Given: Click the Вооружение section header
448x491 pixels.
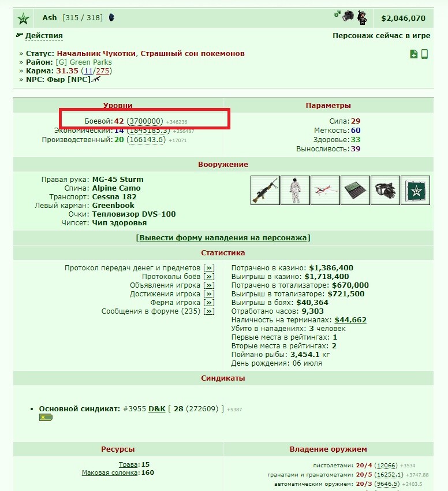Looking at the screenshot, I should pos(223,165).
